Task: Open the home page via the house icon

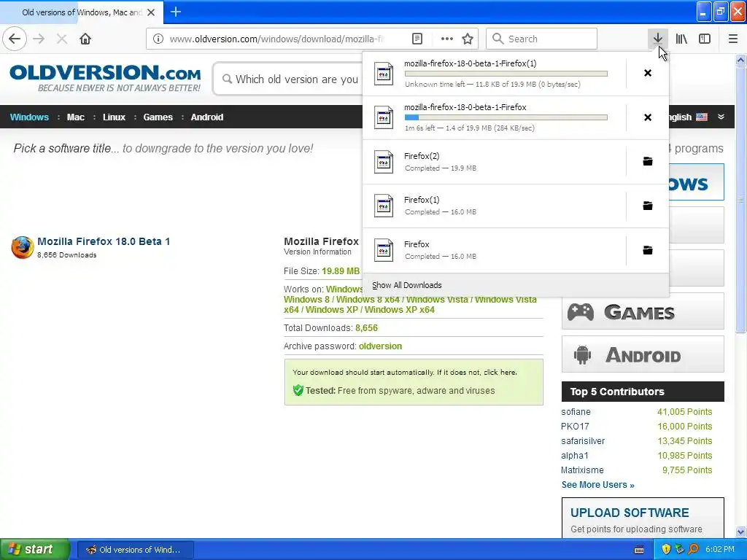Action: [85, 39]
